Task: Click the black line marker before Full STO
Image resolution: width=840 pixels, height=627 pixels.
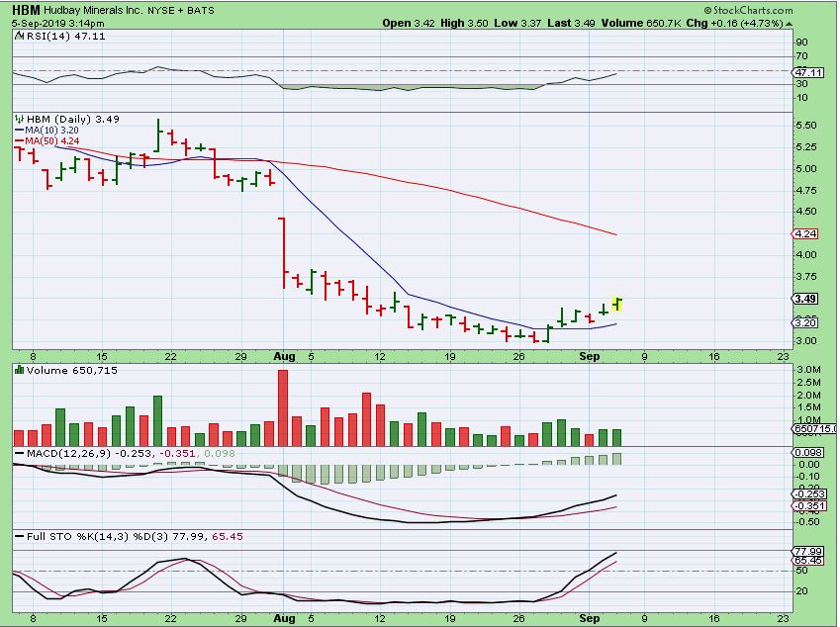Action: click(x=19, y=537)
